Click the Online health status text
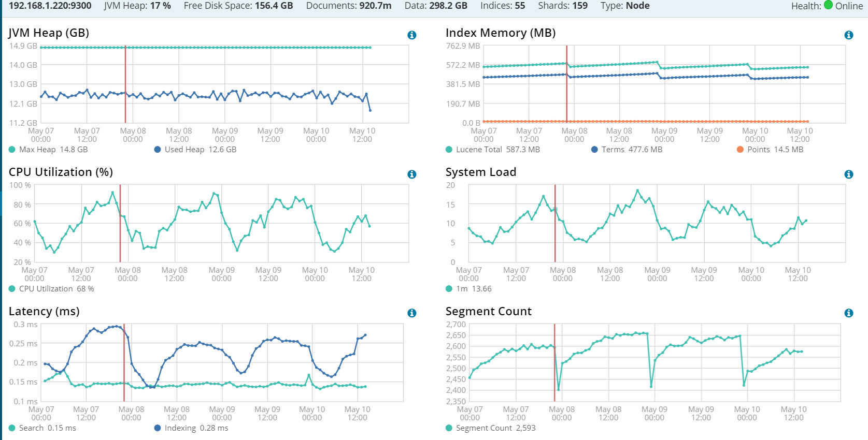Screen dimensions: 868x440 tap(849, 6)
